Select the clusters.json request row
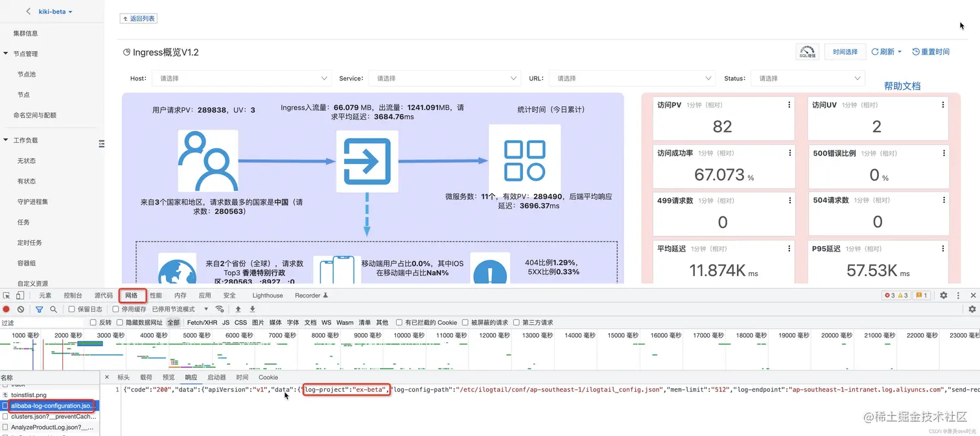Screen dimensions: 980x436 [x=49, y=417]
